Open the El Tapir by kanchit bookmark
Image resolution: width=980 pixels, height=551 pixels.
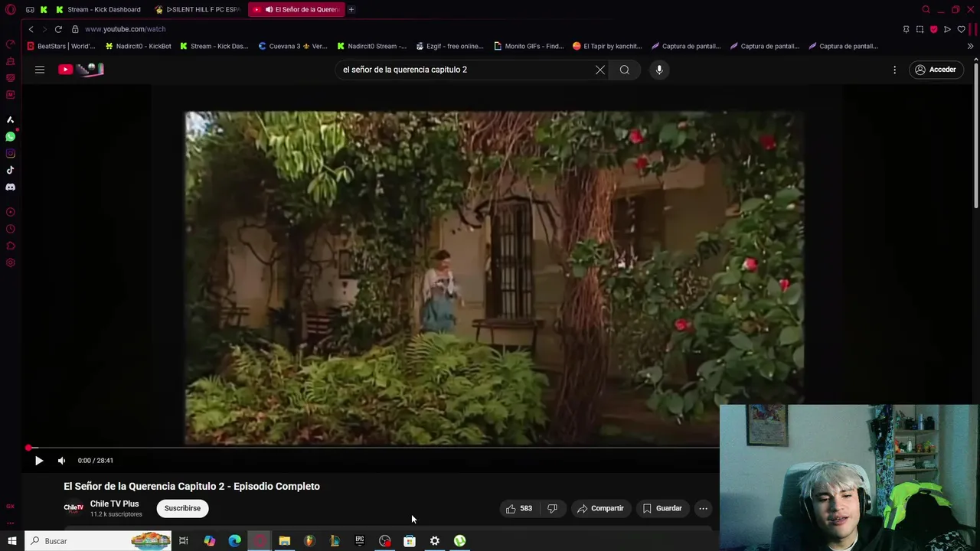point(607,46)
